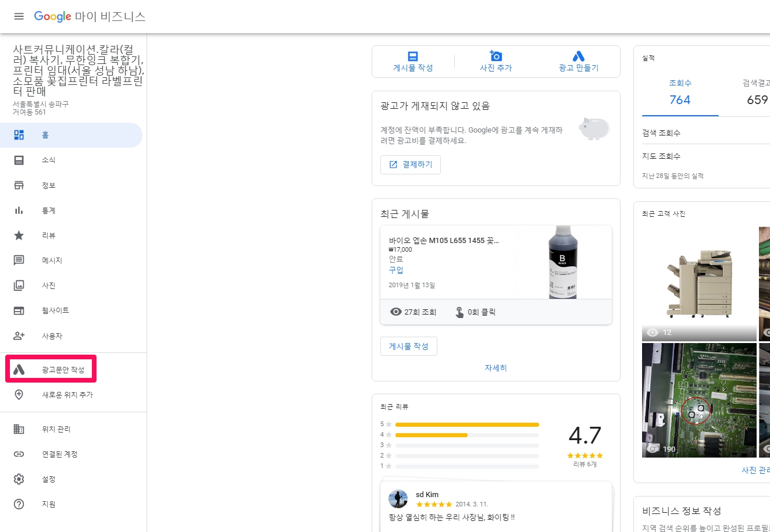Open the circuit board customer photo
The height and width of the screenshot is (532, 770).
[699, 400]
